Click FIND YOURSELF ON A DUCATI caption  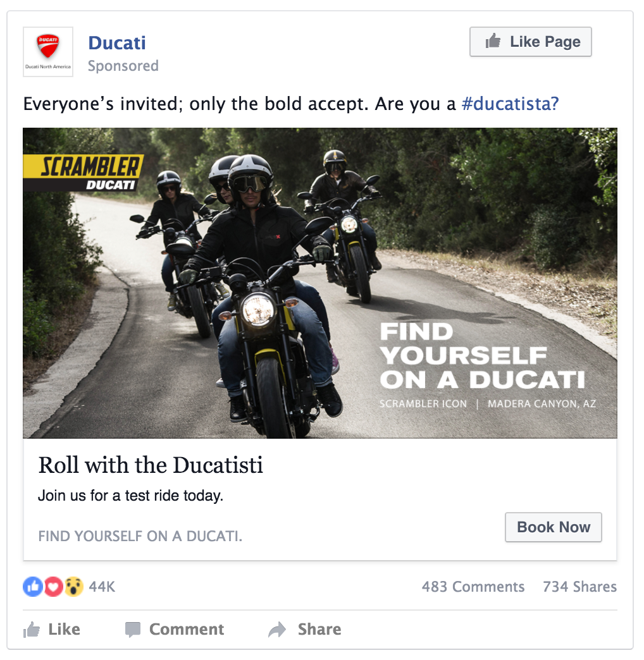pyautogui.click(x=140, y=536)
